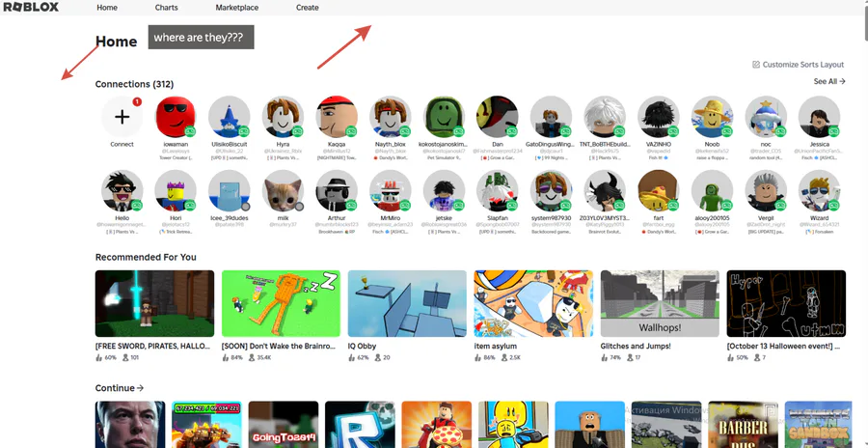Select MrMiro's avatar
Screen dimensions: 868x448
[x=391, y=191]
